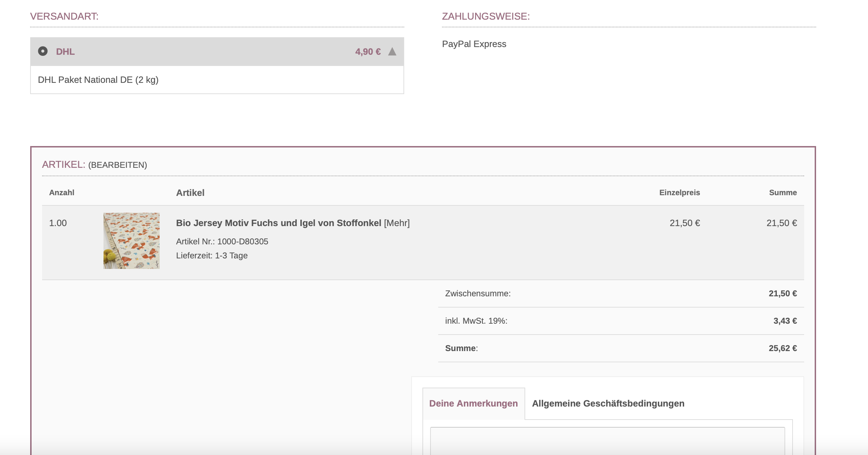Viewport: 868px width, 455px height.
Task: Switch to the Deine Anmerkungen tab
Action: click(473, 403)
